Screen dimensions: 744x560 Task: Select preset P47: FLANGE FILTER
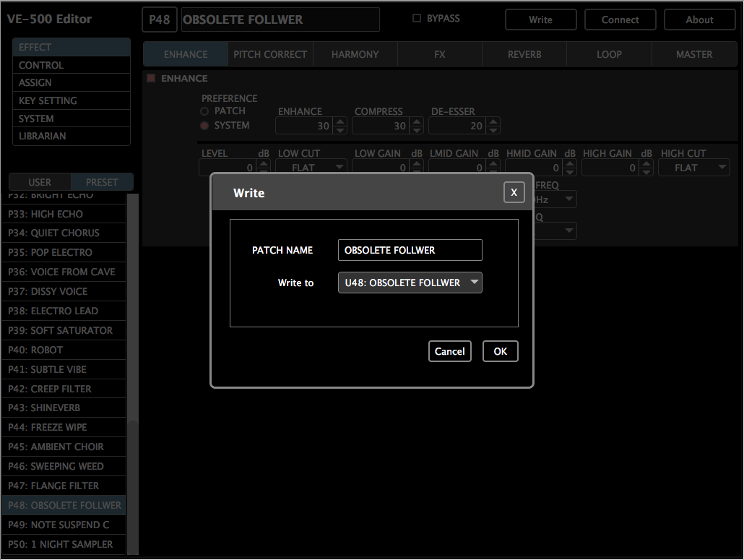[64, 486]
